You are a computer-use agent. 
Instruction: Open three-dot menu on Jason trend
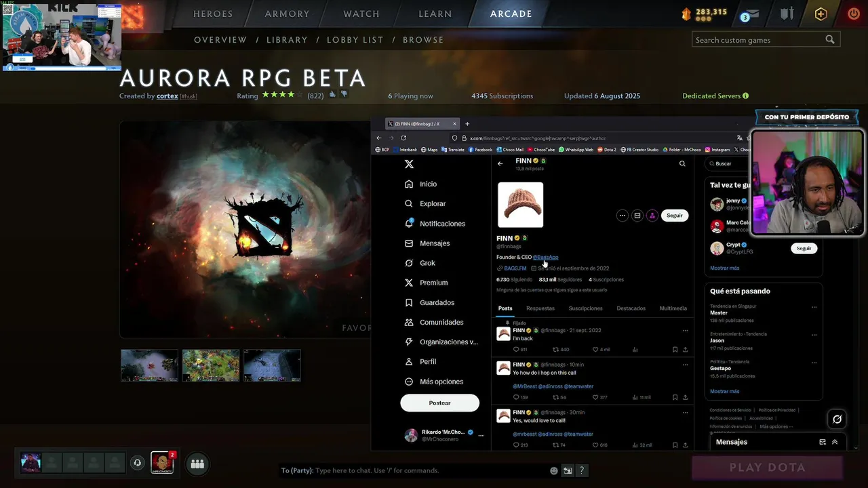click(x=814, y=334)
